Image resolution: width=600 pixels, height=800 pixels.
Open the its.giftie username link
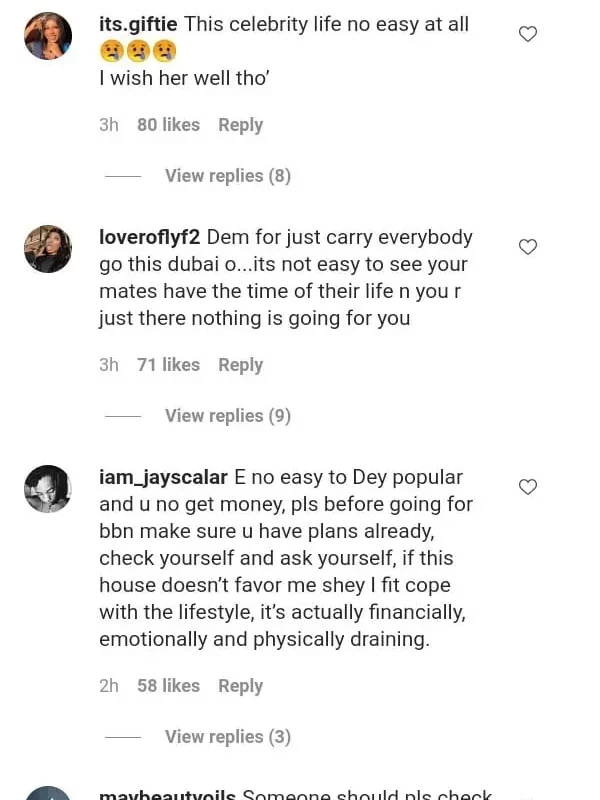tap(138, 23)
